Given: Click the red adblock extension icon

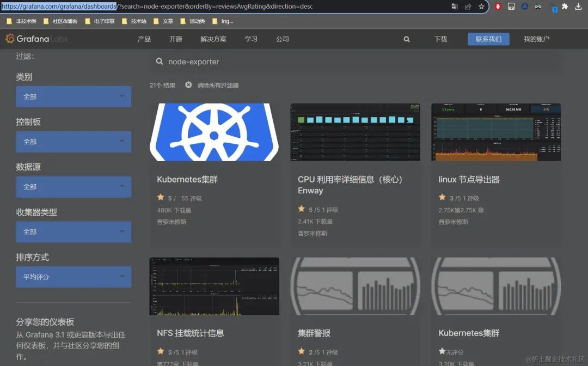Looking at the screenshot, I should click(498, 7).
